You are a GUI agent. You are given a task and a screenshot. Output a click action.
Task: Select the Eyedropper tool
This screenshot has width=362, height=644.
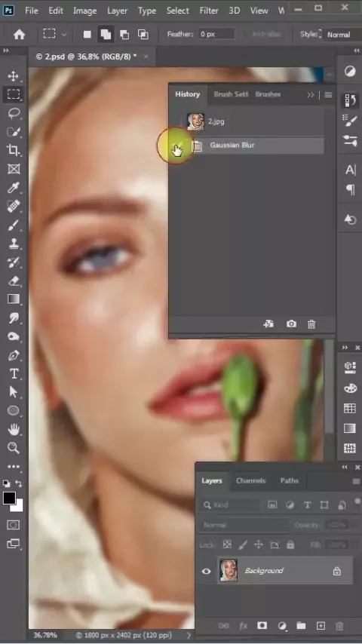[x=13, y=188]
